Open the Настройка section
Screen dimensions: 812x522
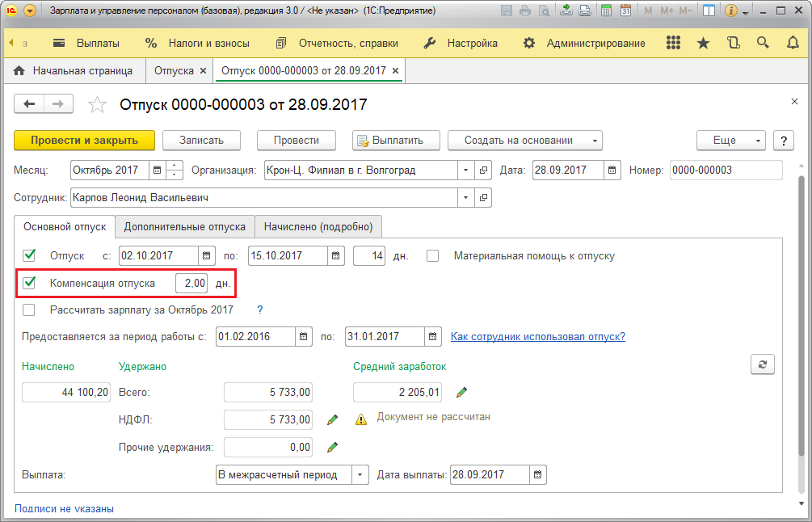pos(461,44)
